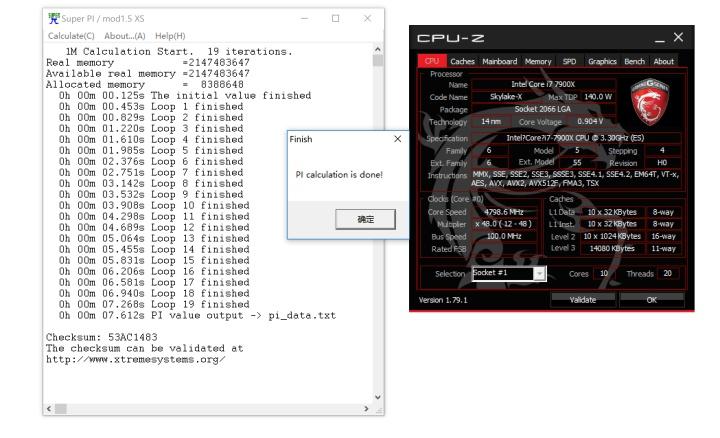Screen dimensions: 720x438
Task: Switch to the Caches tab in CPU-Z
Action: 462,61
